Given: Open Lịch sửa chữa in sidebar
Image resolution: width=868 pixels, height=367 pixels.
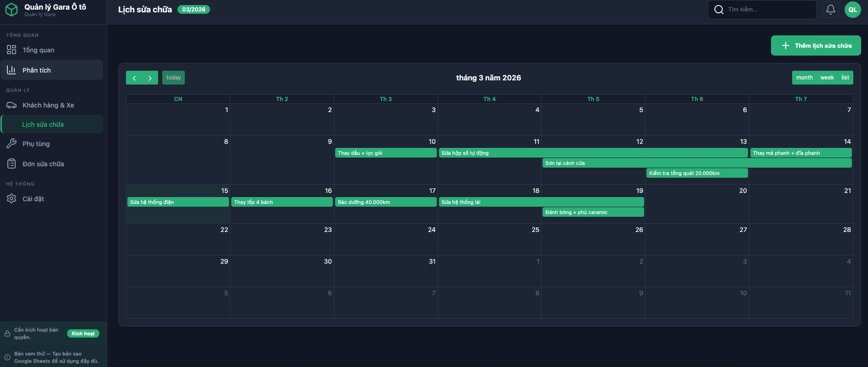Looking at the screenshot, I should coord(43,124).
